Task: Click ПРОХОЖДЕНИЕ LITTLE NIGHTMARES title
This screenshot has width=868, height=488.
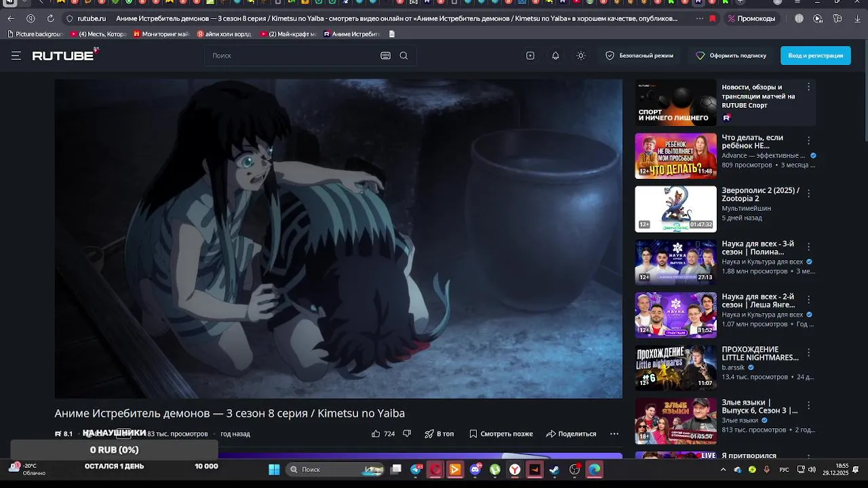Action: click(x=760, y=353)
